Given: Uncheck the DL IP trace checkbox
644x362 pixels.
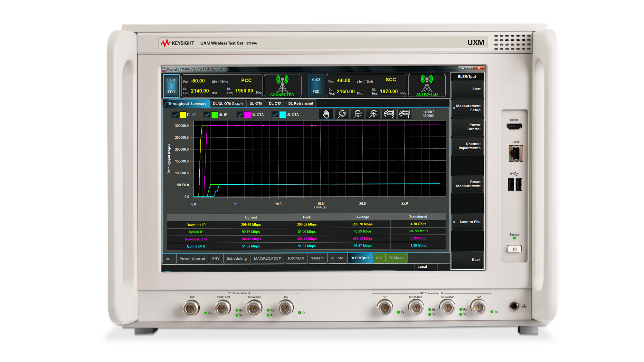Looking at the screenshot, I should [x=175, y=115].
